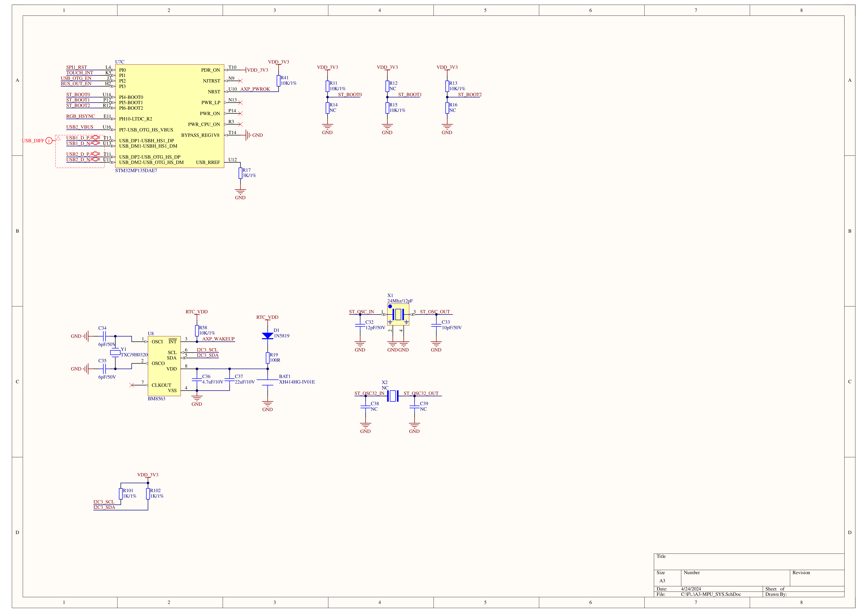Image resolution: width=868 pixels, height=613 pixels.
Task: Select the USB_OTG_EN net label
Action: 76,78
